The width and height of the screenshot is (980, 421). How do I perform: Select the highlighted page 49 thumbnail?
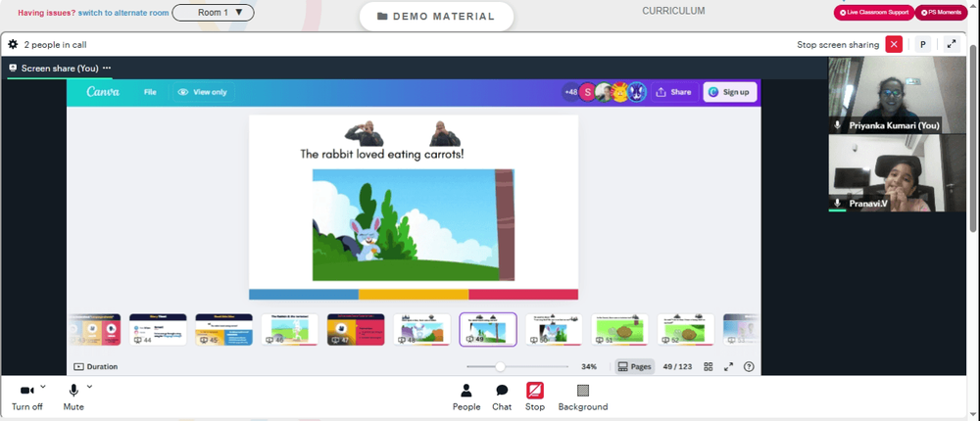[488, 329]
